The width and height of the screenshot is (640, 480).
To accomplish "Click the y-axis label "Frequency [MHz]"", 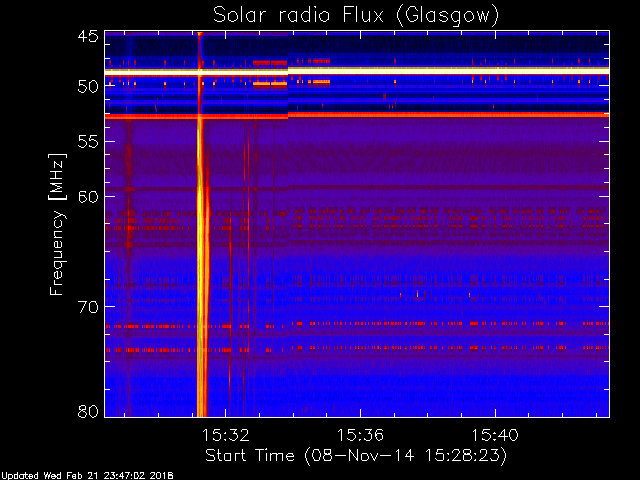I will tap(57, 224).
